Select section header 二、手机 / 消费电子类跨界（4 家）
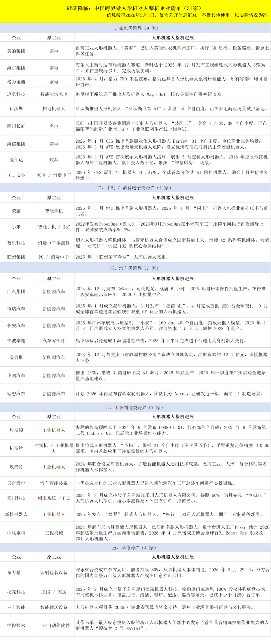271x644 pixels. coord(135,187)
